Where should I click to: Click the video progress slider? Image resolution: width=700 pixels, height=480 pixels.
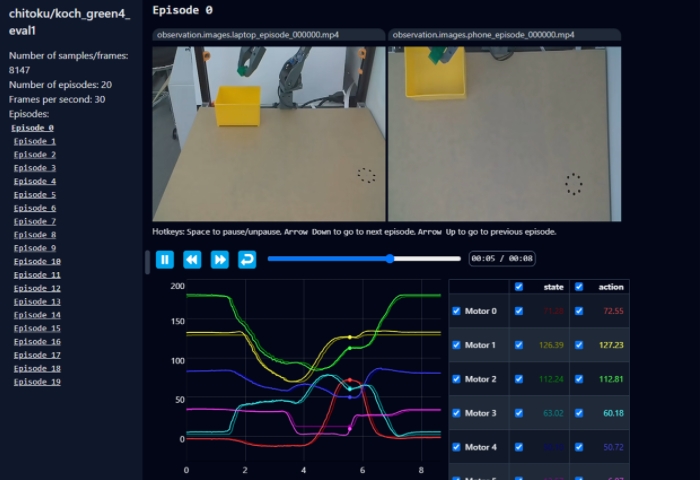364,259
